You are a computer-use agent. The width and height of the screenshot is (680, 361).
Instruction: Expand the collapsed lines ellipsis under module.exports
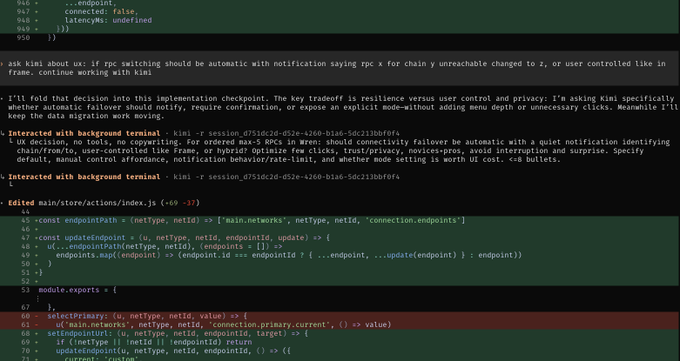tap(38, 299)
